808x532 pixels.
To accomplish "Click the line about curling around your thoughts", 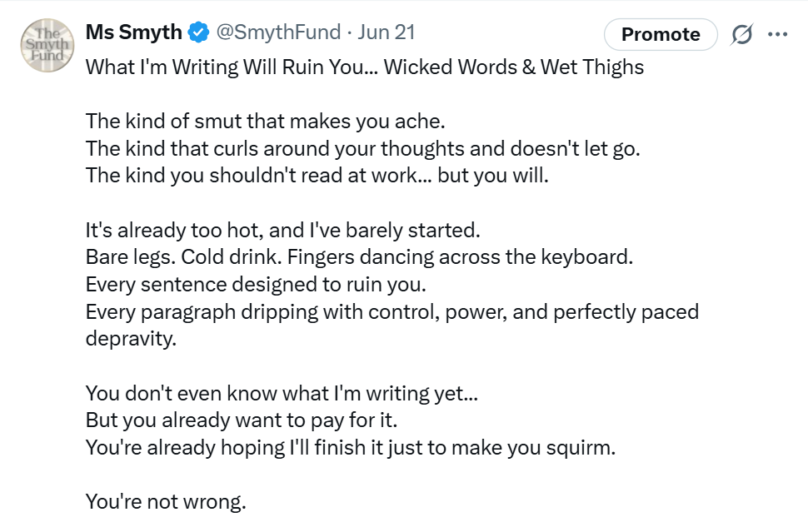I will (x=363, y=149).
